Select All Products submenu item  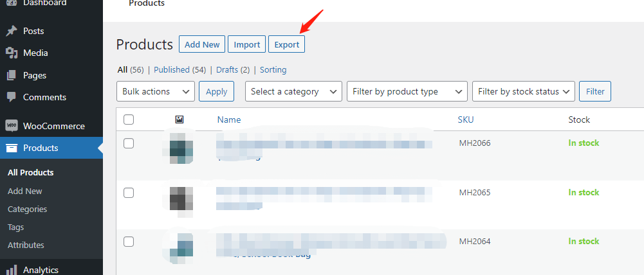pyautogui.click(x=31, y=173)
